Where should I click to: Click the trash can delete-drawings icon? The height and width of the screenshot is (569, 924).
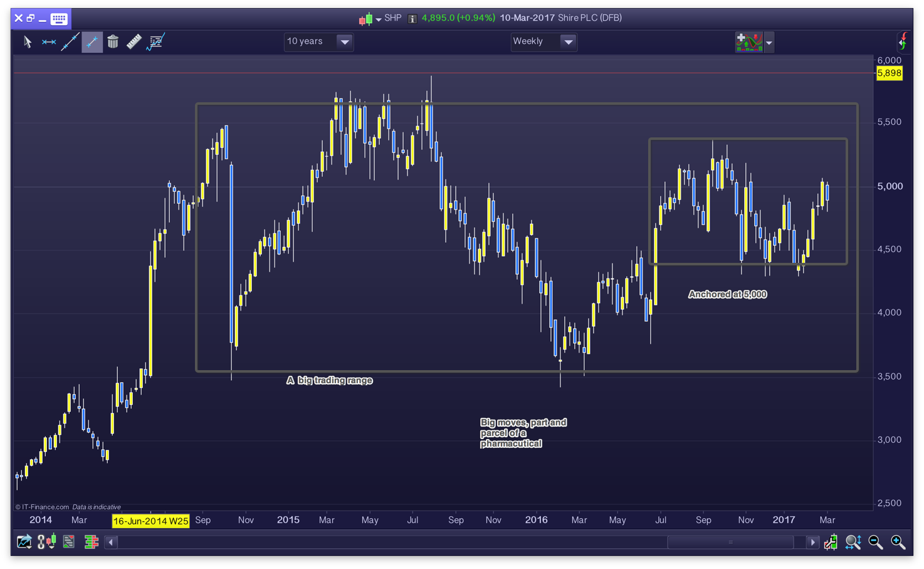point(113,42)
